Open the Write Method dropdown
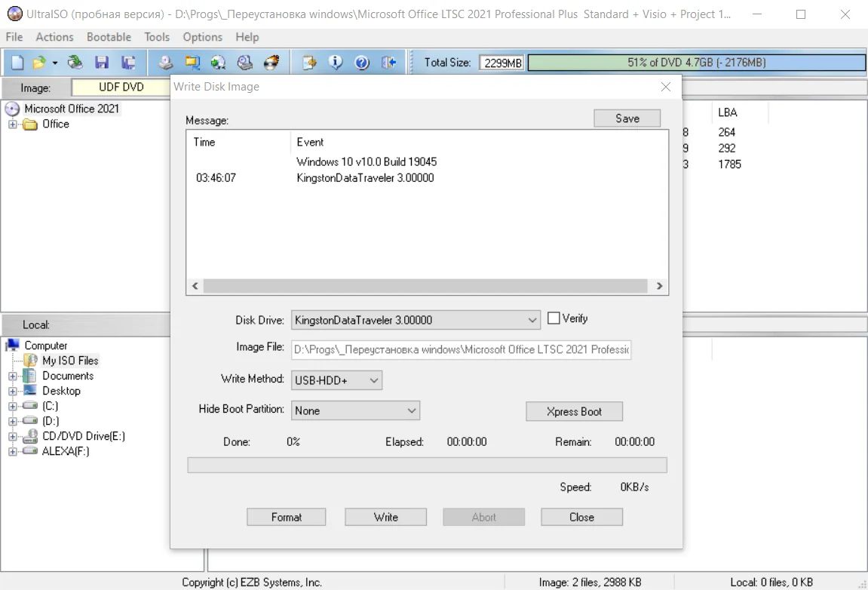The height and width of the screenshot is (590, 868). pyautogui.click(x=336, y=380)
